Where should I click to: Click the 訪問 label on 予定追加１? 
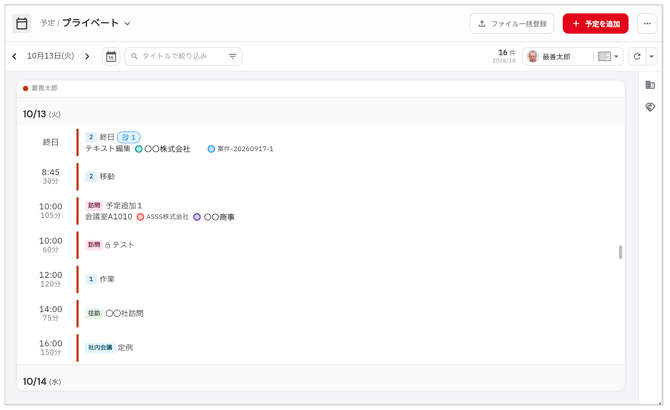[94, 205]
